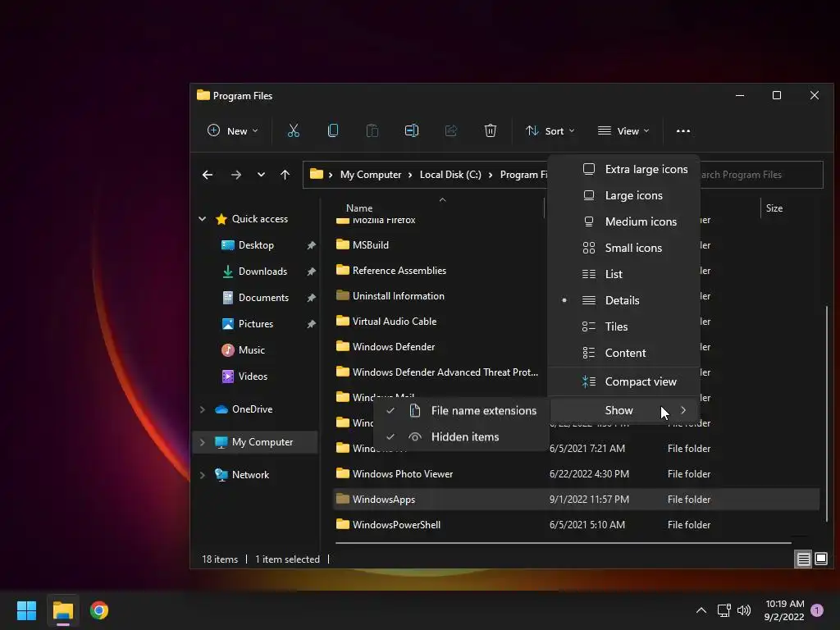Click the Size column header
This screenshot has height=630, width=840.
click(774, 208)
